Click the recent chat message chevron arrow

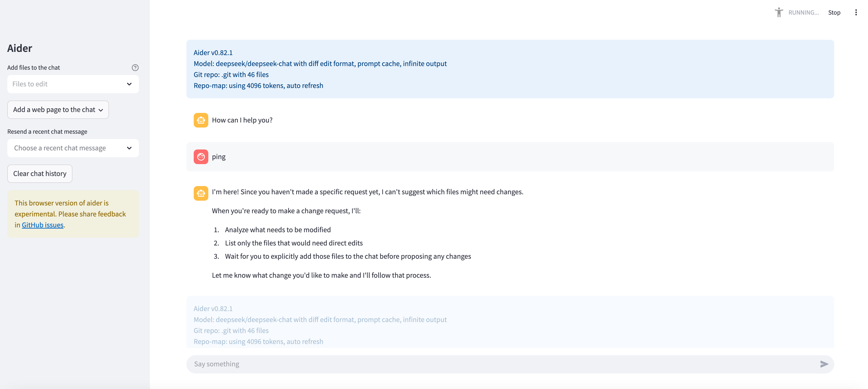[129, 148]
